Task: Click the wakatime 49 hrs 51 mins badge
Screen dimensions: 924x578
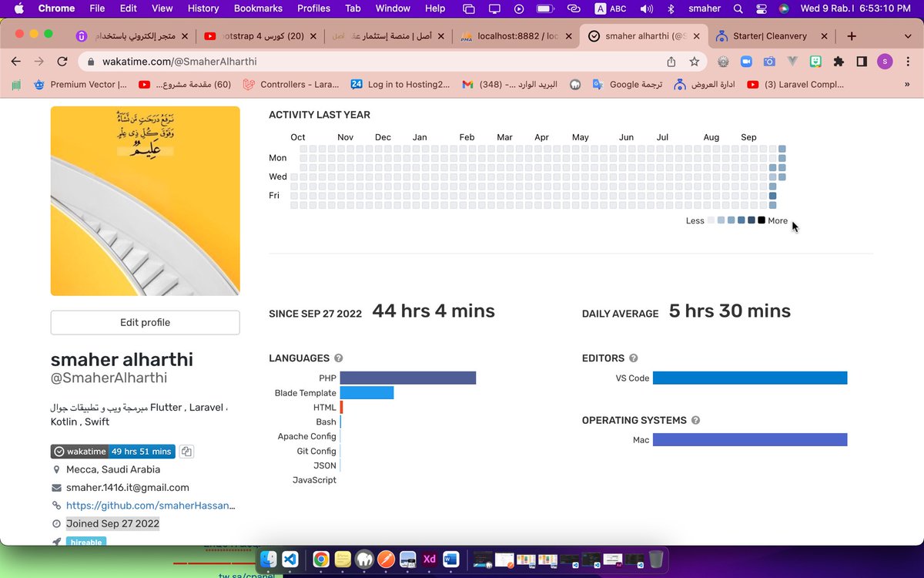Action: point(113,452)
